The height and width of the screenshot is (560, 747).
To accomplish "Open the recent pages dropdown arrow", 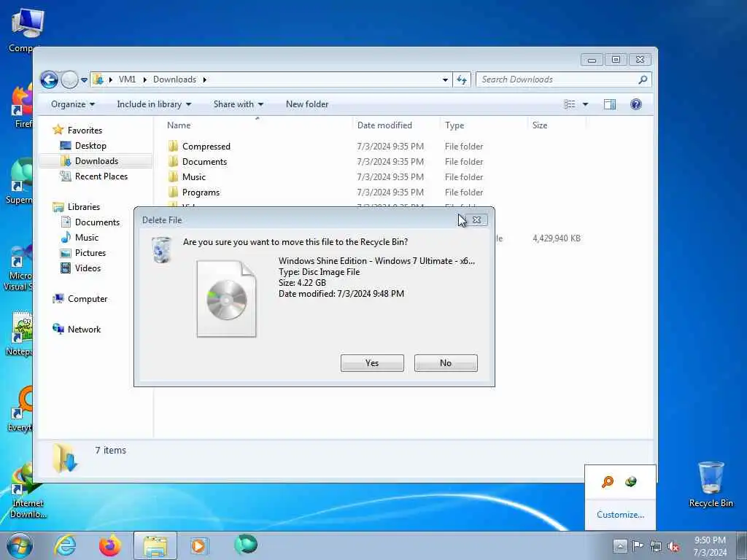I will tap(85, 80).
